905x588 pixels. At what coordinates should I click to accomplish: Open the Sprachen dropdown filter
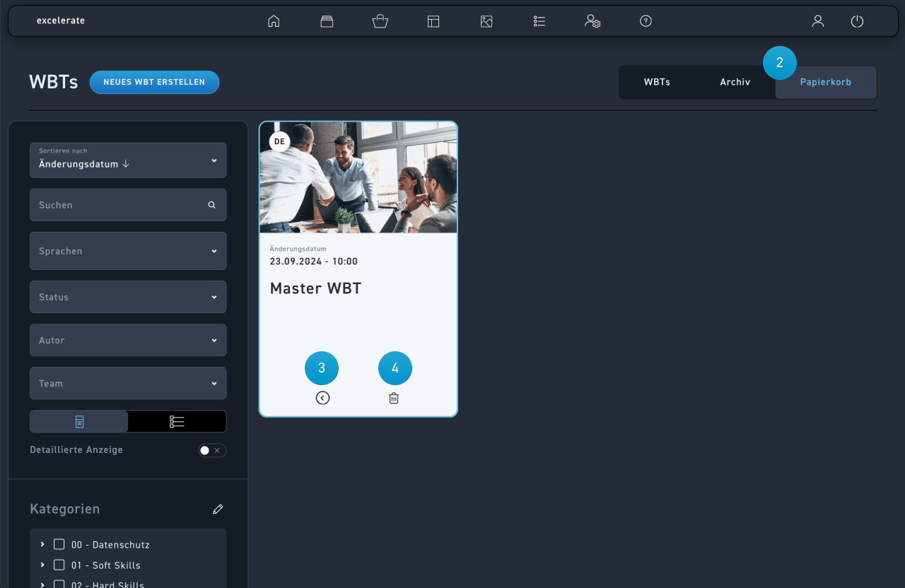coord(128,251)
